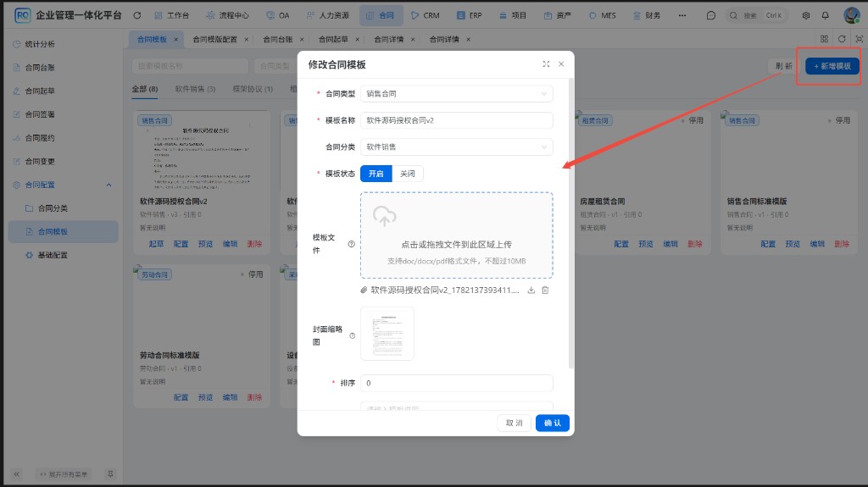This screenshot has width=868, height=487.
Task: Close the 修改合同模板 dialog
Action: click(x=561, y=64)
